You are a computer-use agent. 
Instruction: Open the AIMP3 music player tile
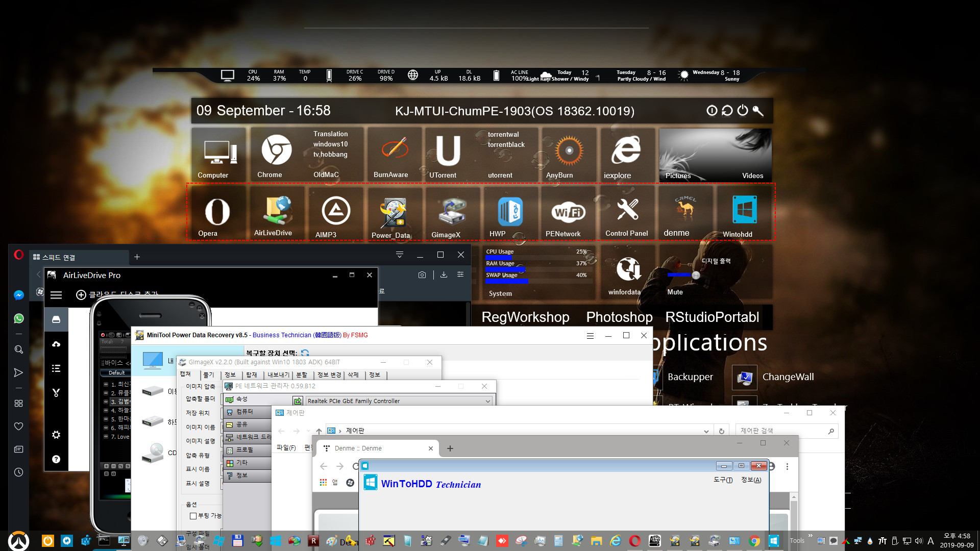pos(335,213)
